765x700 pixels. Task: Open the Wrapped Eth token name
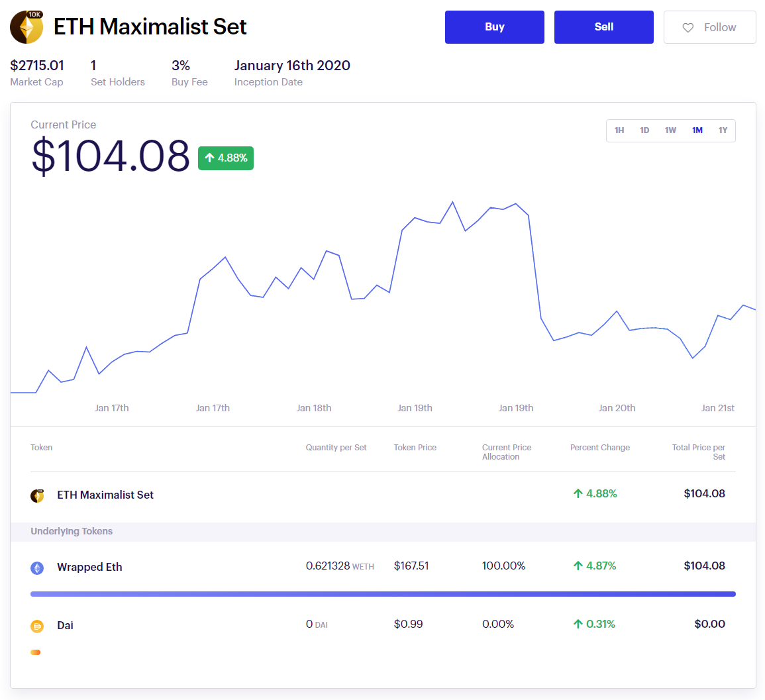[x=89, y=567]
